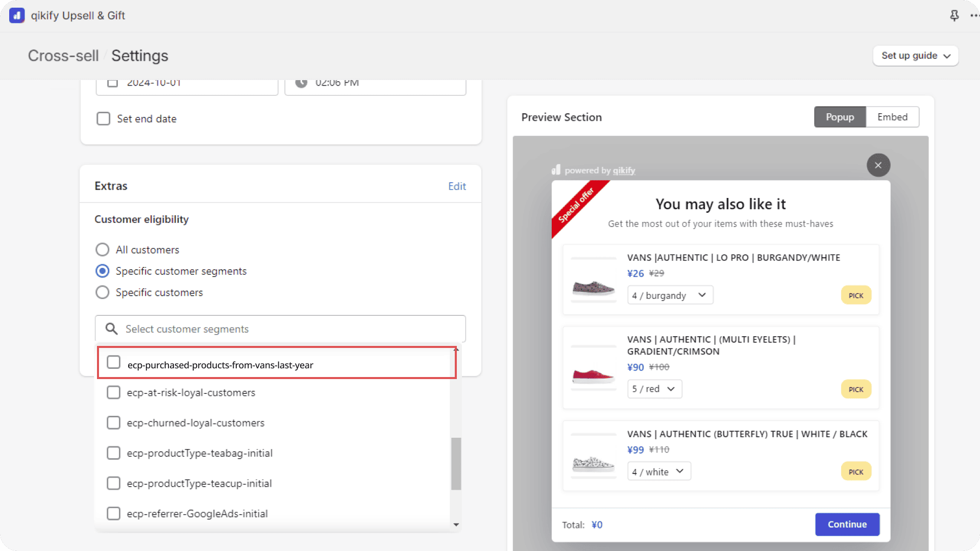This screenshot has height=551, width=980.
Task: Pin the app using the pin icon
Action: pyautogui.click(x=954, y=16)
